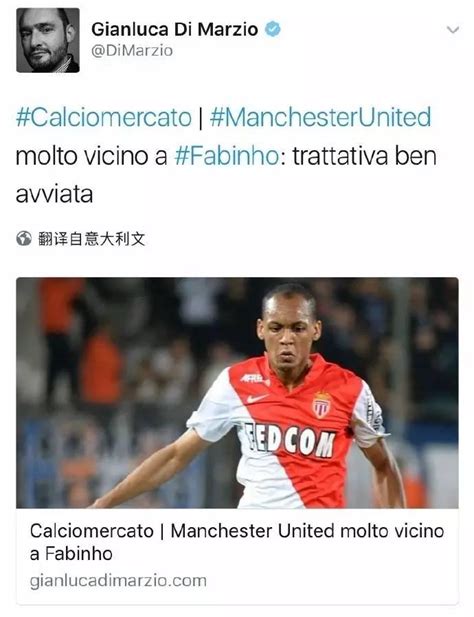The width and height of the screenshot is (474, 617).
Task: Open the #Calciomercato hashtag
Action: tap(103, 117)
